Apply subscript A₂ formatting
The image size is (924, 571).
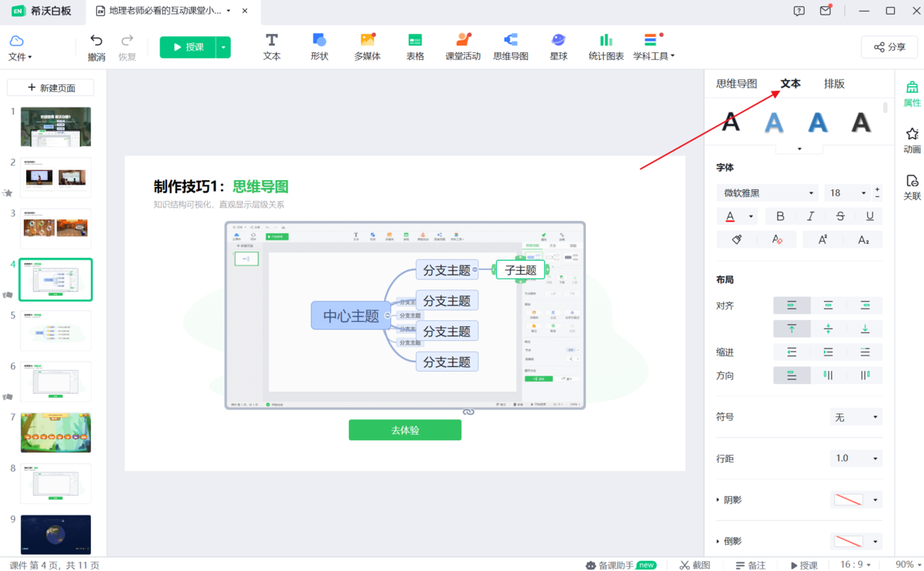[x=863, y=240]
